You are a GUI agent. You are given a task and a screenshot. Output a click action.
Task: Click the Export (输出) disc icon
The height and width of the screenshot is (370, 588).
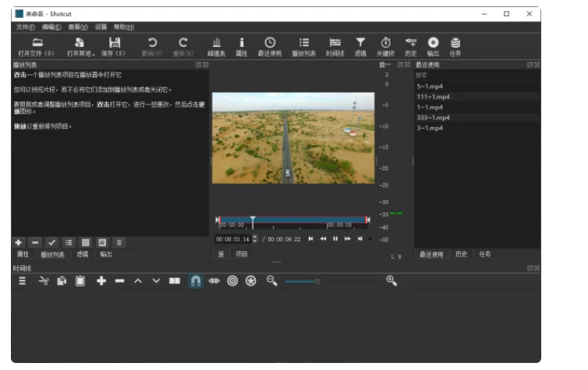pyautogui.click(x=434, y=43)
